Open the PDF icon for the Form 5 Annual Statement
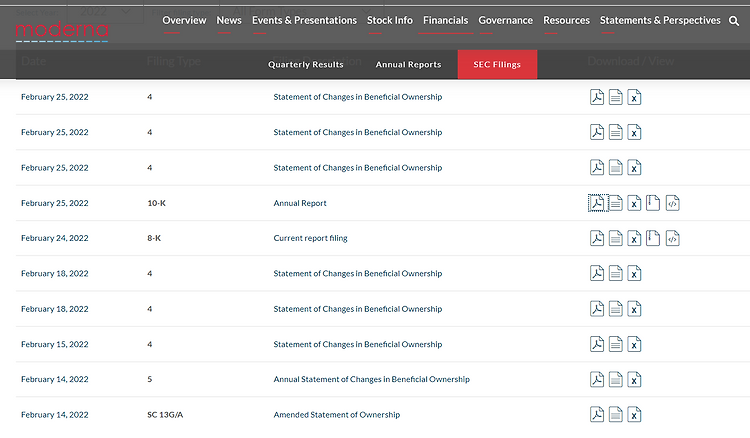 coord(597,380)
